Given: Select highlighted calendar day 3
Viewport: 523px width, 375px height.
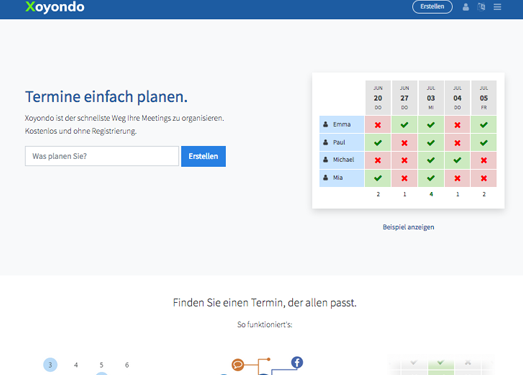Looking at the screenshot, I should coord(50,365).
